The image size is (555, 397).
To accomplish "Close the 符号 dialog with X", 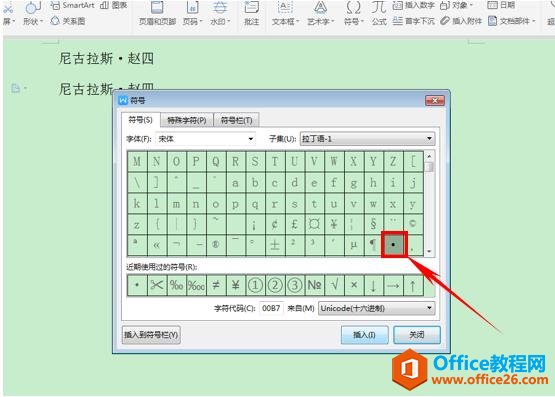I will [x=434, y=100].
